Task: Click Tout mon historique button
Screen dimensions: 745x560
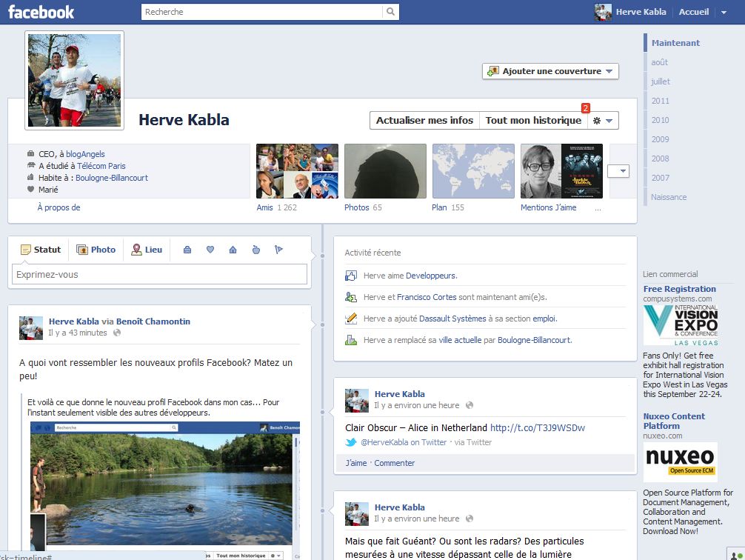Action: click(x=533, y=121)
